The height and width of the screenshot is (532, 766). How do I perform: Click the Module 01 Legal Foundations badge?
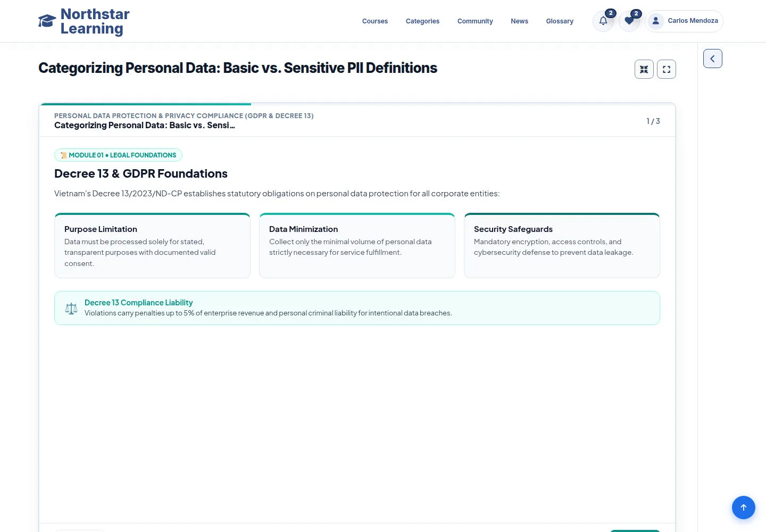click(x=118, y=155)
